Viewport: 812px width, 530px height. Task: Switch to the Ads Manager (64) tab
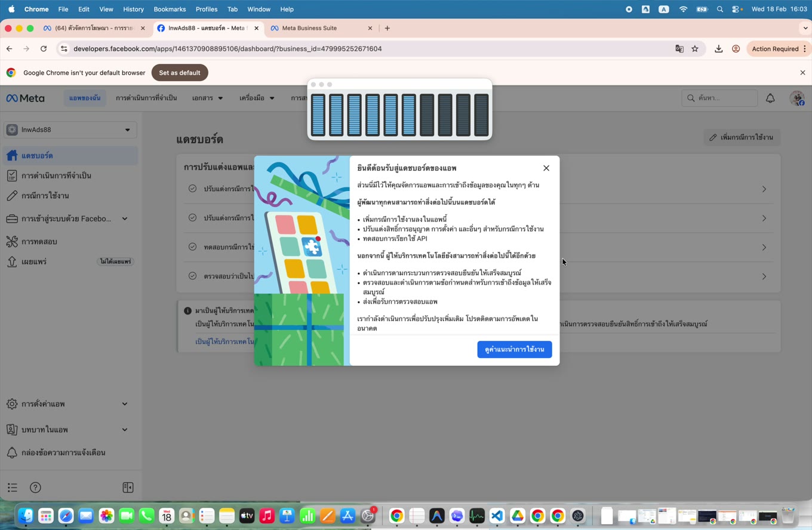[x=93, y=28]
